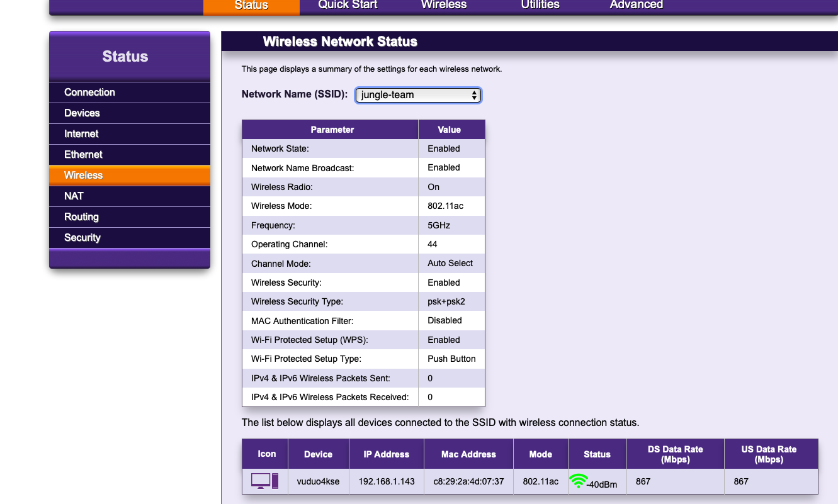Click the device computer icon for vuduo4kse
Image resolution: width=838 pixels, height=504 pixels.
[x=264, y=481]
